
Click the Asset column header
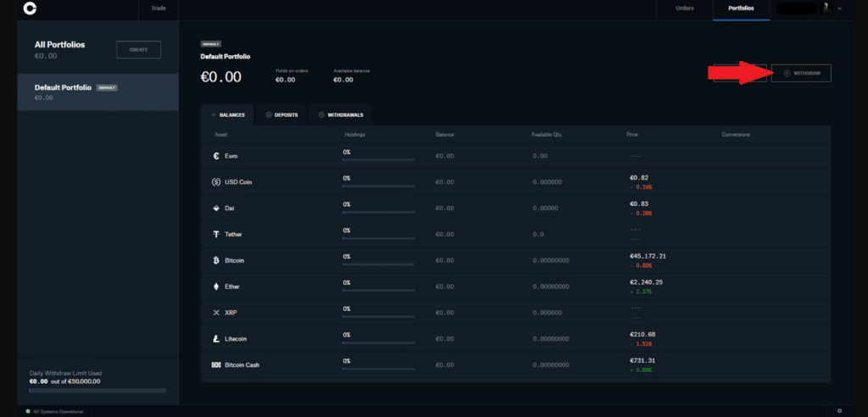pyautogui.click(x=220, y=135)
